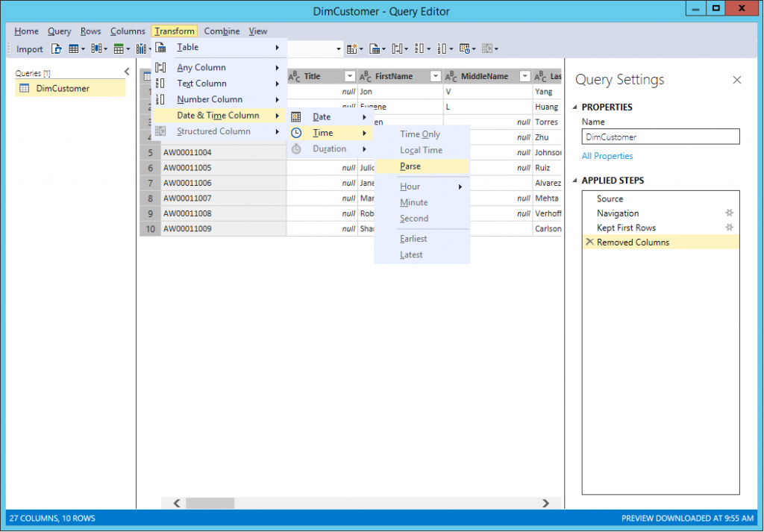Click the table grid toolbar icon after refresh
This screenshot has width=764, height=532.
pos(74,48)
